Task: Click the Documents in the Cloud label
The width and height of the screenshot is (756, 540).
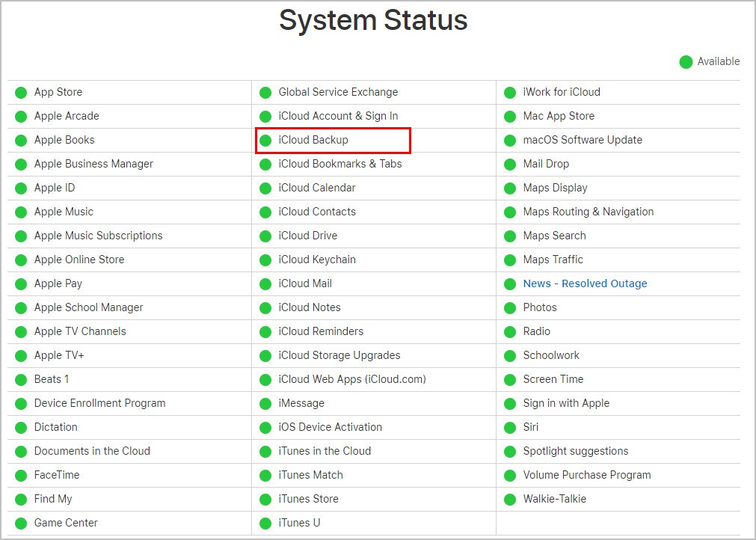Action: coord(92,451)
